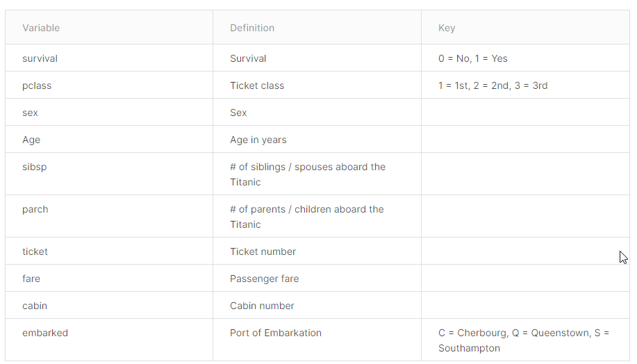Click the '0 = No, 1 = Yes' key
The width and height of the screenshot is (637, 364).
point(473,58)
